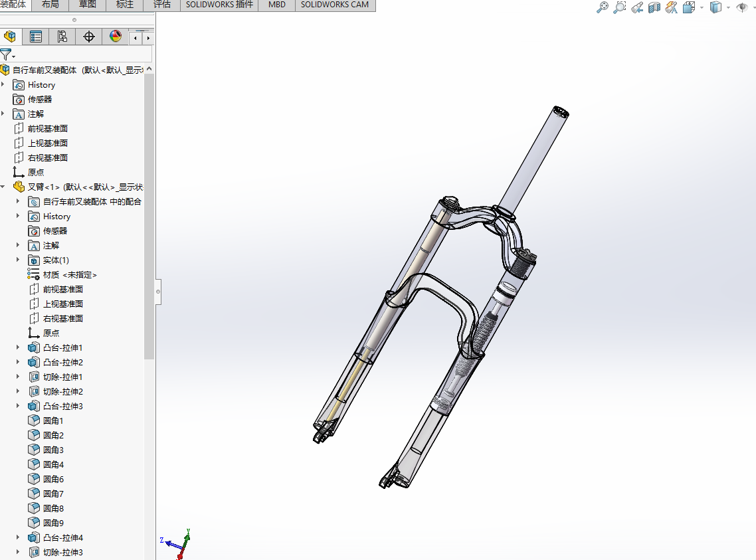Toggle the Section View icon
756x560 pixels.
click(x=654, y=7)
